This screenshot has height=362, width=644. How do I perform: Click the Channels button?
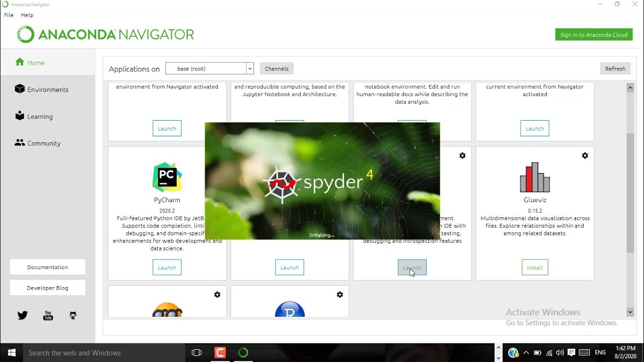[x=277, y=69]
